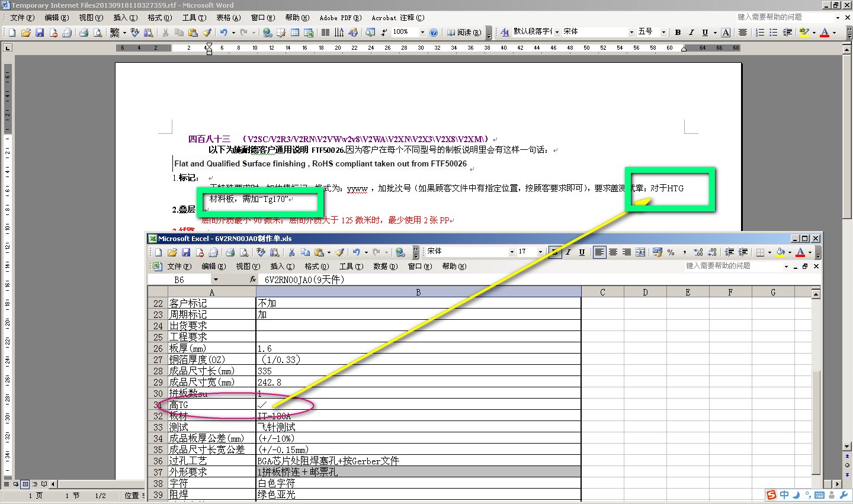Open Print Preview in the Word toolbar

coord(98,33)
